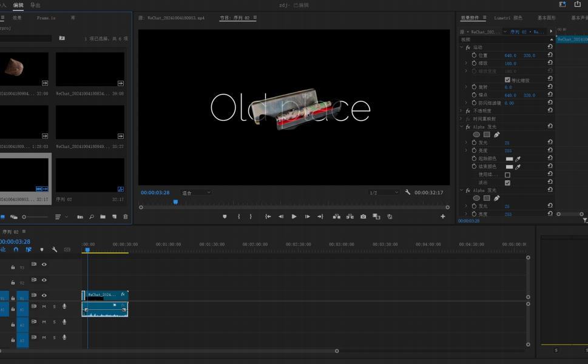This screenshot has height=364, width=588.
Task: Select the 序列 02 sequence thumbnail
Action: [90, 175]
